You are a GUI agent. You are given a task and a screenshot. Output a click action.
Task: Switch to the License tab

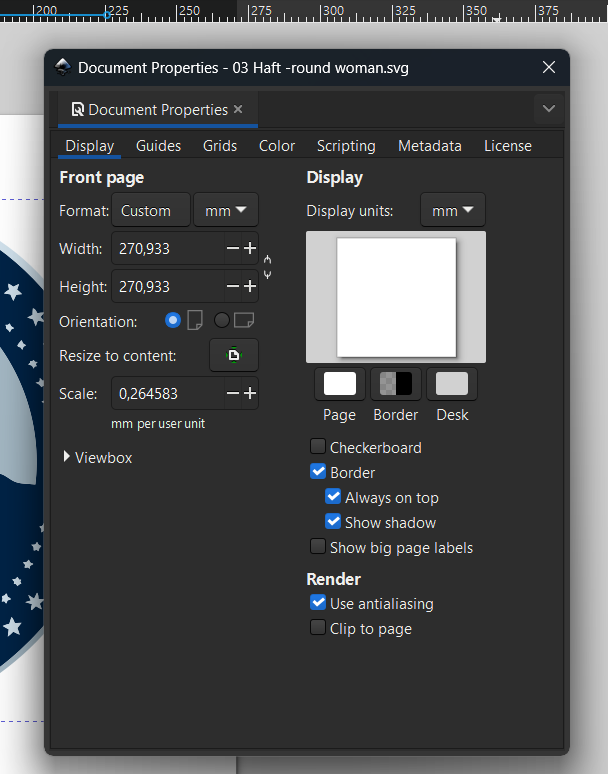point(508,146)
